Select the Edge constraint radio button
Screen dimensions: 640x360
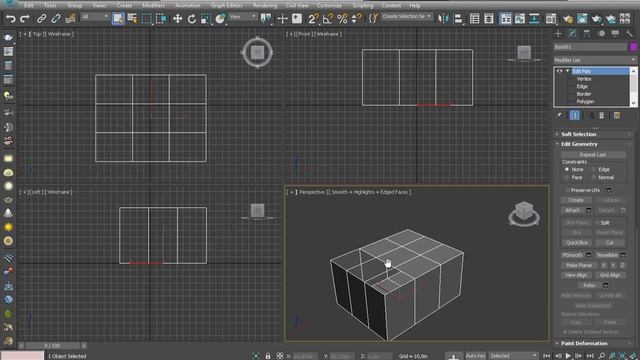pyautogui.click(x=593, y=169)
